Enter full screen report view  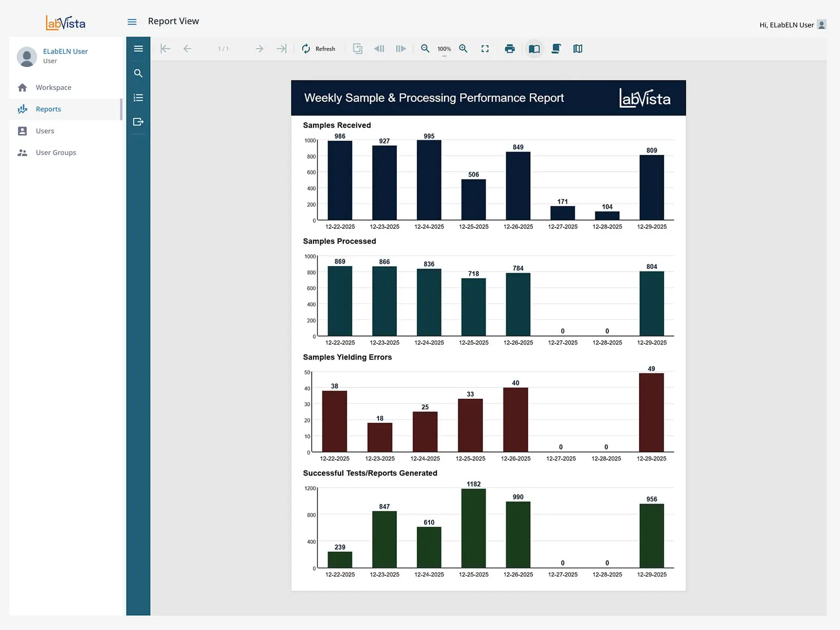click(x=485, y=48)
